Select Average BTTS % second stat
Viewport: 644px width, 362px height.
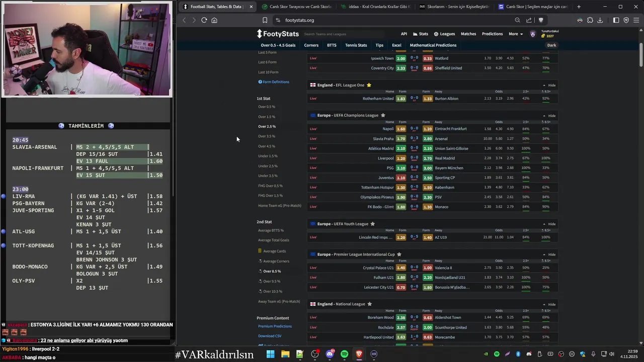pyautogui.click(x=271, y=230)
